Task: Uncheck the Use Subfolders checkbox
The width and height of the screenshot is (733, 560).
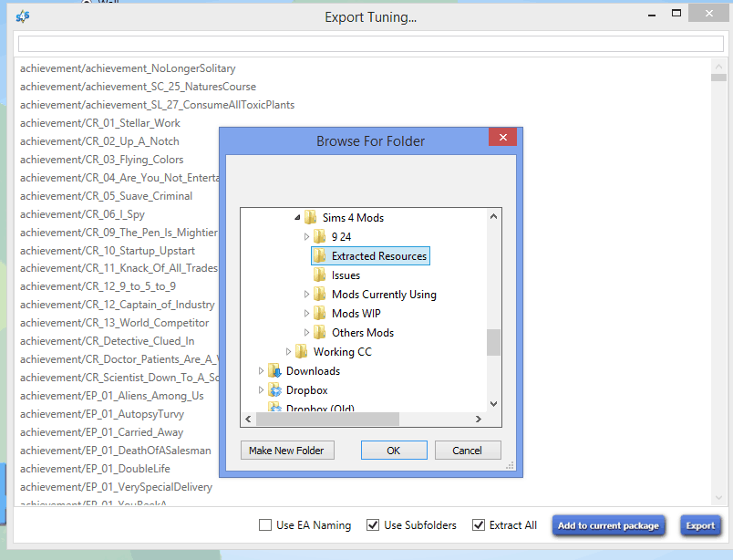Action: coord(373,525)
